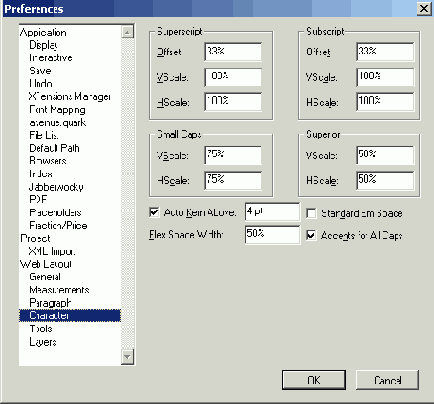434x404 pixels.
Task: Select Paragraph in the preferences list
Action: coord(50,303)
